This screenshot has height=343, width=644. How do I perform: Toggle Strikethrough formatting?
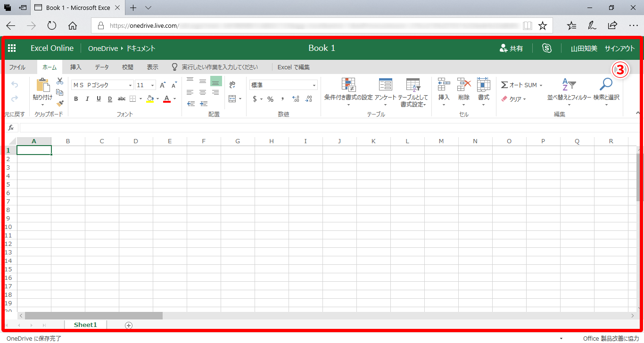tap(122, 99)
